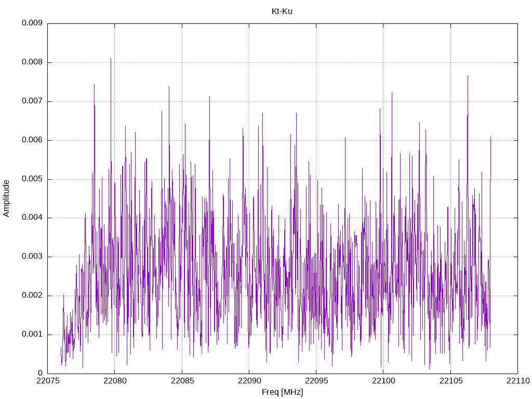Click the x-axis tick label 22090

[249, 381]
